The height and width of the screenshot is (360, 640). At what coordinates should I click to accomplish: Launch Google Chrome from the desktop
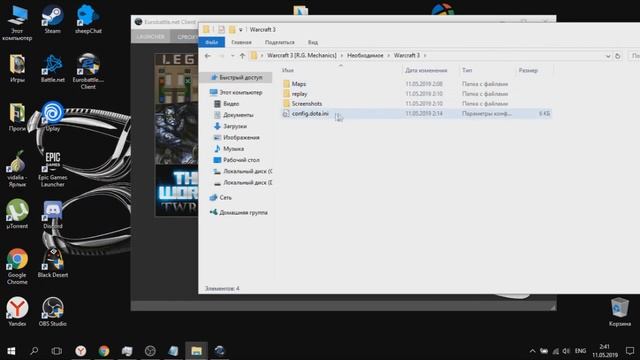17,266
